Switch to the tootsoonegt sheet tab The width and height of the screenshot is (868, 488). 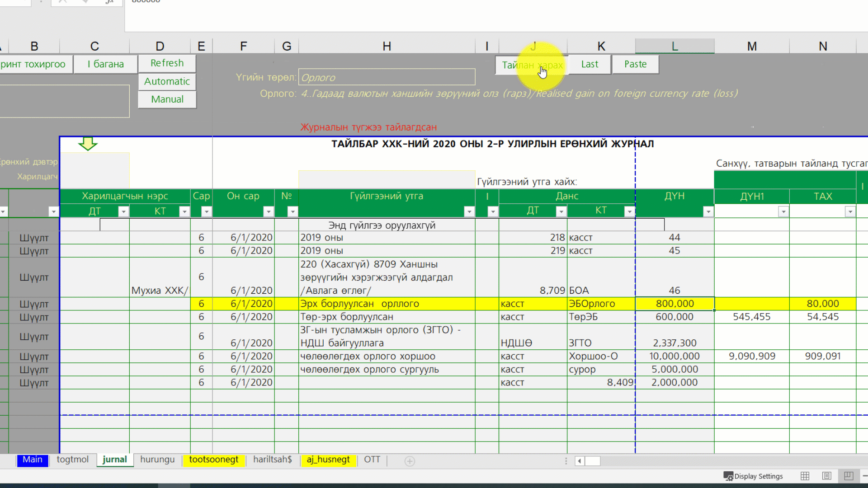point(213,460)
